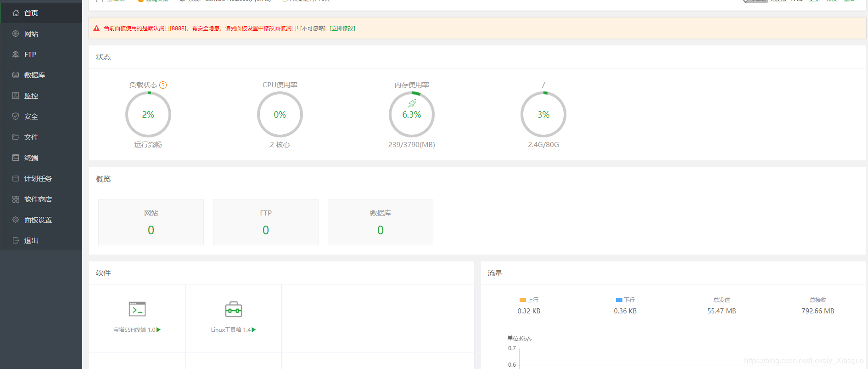Click the disk usage 3% gauge
Viewport: 868px width, 369px height.
543,114
